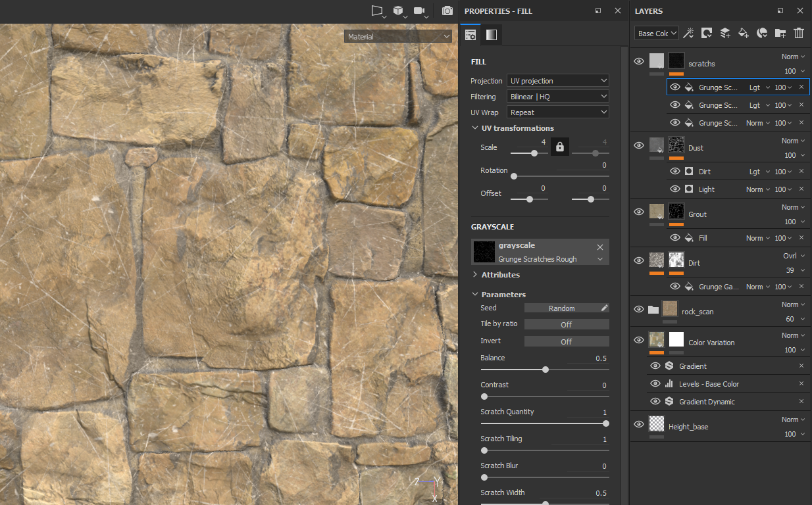Switch to the first properties settings tab
This screenshot has width=812, height=505.
click(471, 35)
